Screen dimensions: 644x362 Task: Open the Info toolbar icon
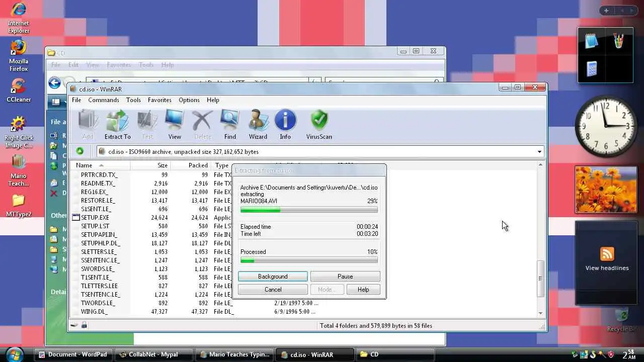pos(285,125)
